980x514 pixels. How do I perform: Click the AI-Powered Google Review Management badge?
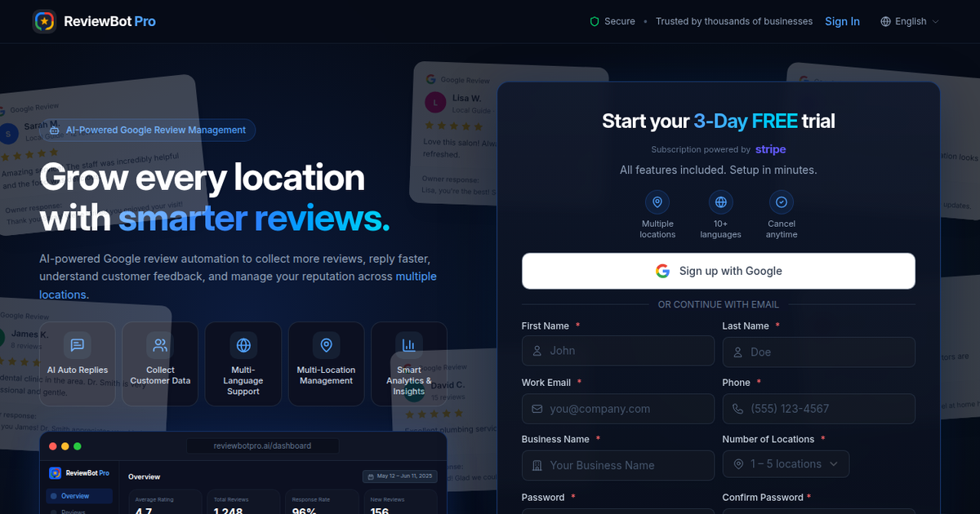pos(147,130)
